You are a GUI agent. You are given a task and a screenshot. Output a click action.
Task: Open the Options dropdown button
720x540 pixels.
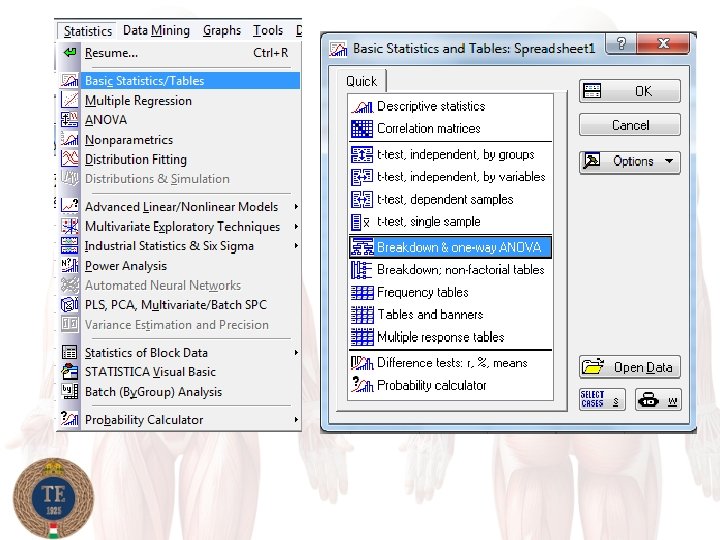630,162
